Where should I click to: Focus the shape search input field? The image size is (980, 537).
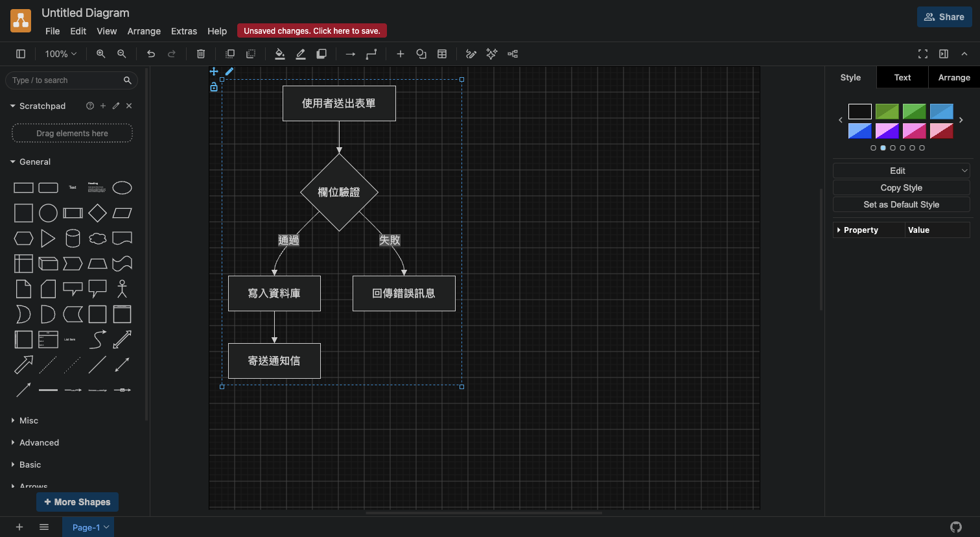pyautogui.click(x=66, y=80)
